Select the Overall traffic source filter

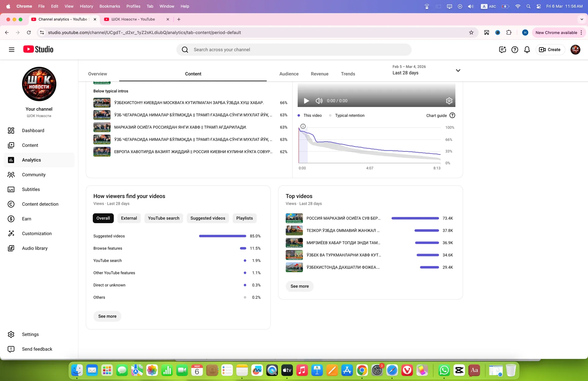click(103, 218)
